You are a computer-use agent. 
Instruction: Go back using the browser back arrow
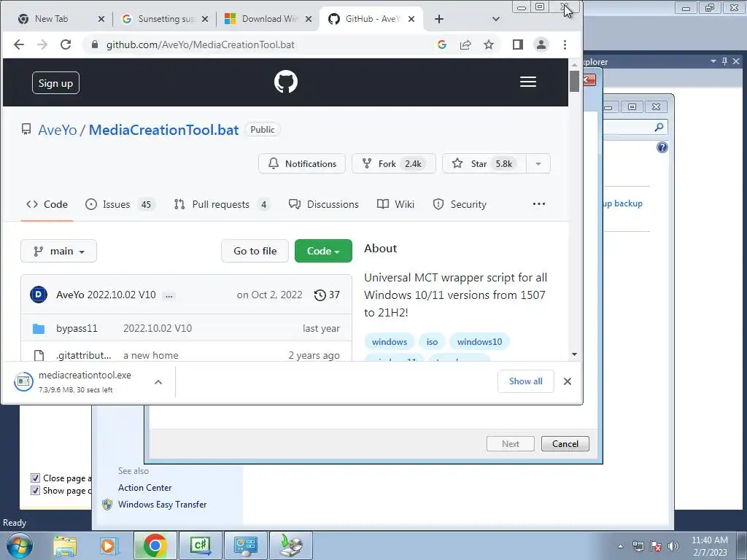(x=18, y=44)
